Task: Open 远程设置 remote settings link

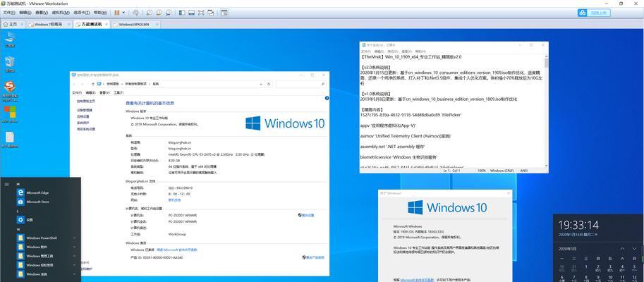Action: 83,116
